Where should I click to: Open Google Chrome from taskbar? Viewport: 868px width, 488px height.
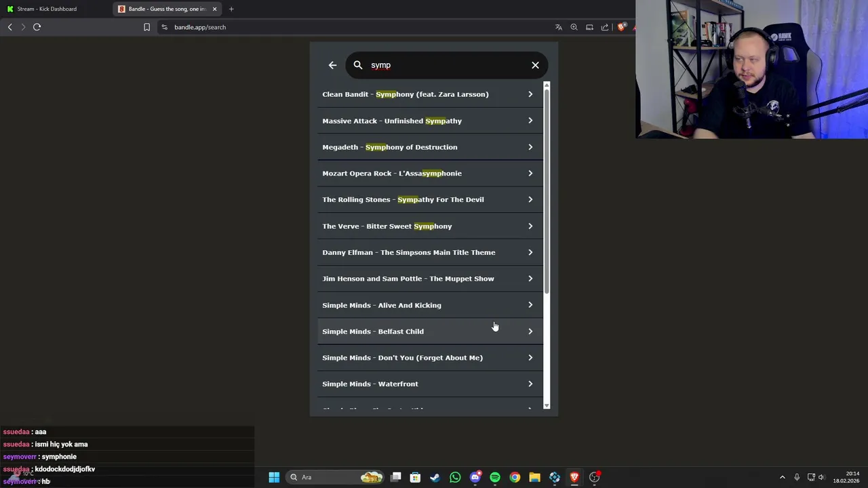[515, 477]
